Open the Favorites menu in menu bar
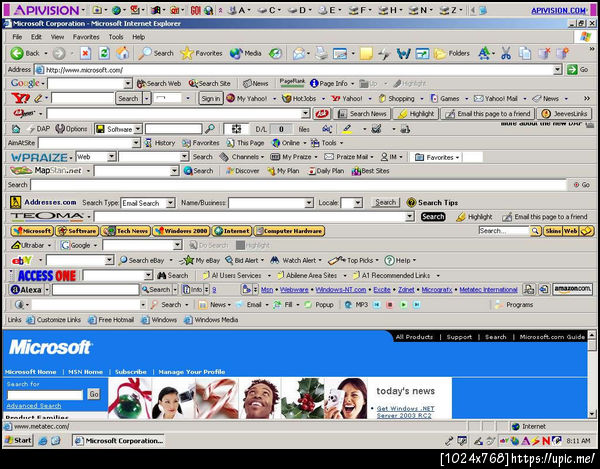Viewport: 600px width, 469px height. point(86,37)
